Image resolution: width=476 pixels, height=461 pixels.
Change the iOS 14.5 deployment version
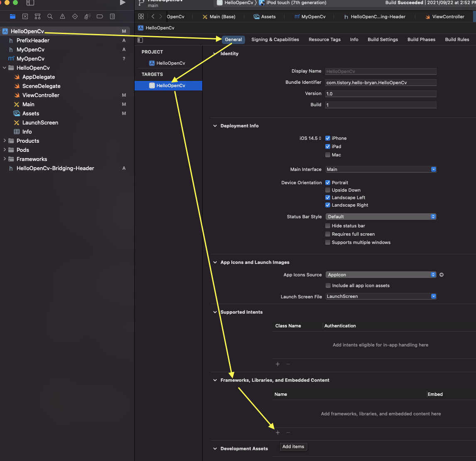click(x=310, y=138)
